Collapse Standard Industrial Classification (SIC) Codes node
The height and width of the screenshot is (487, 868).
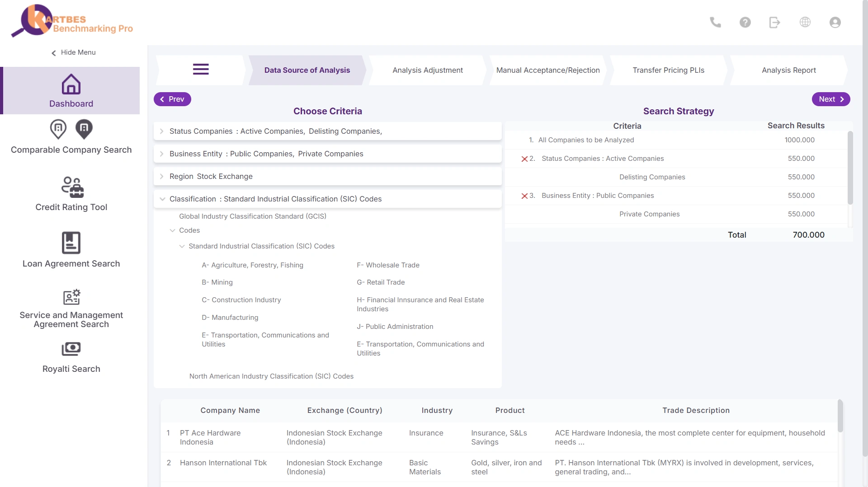(182, 246)
